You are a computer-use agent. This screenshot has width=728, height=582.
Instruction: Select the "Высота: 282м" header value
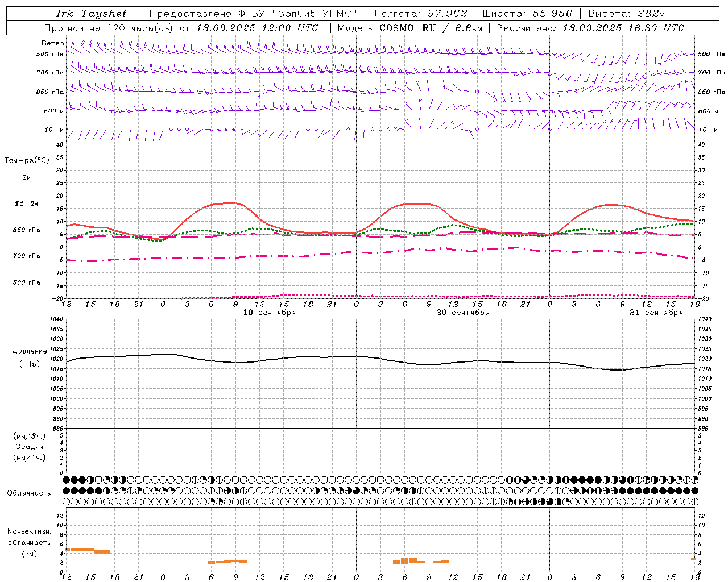[627, 14]
